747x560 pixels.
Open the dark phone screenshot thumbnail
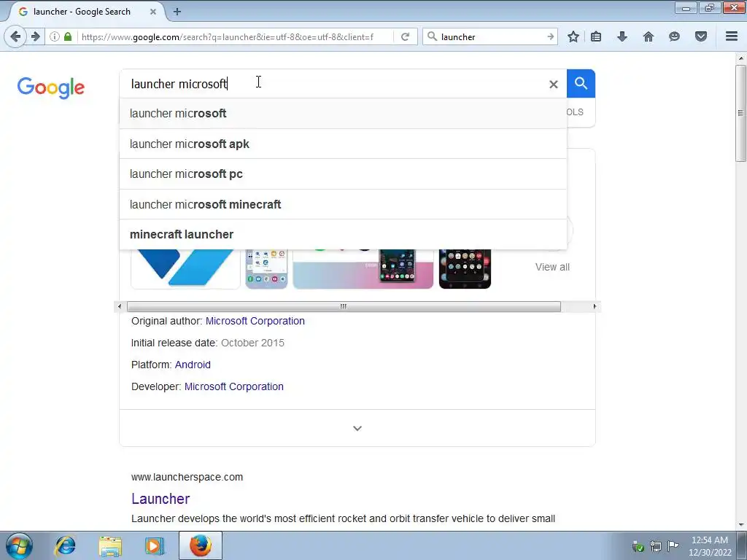465,269
